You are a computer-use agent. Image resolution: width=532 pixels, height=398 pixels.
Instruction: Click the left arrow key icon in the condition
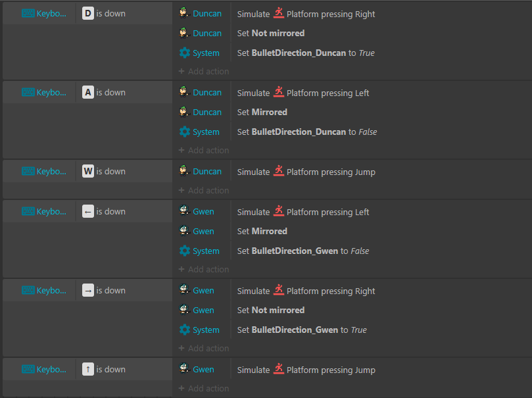pos(88,211)
